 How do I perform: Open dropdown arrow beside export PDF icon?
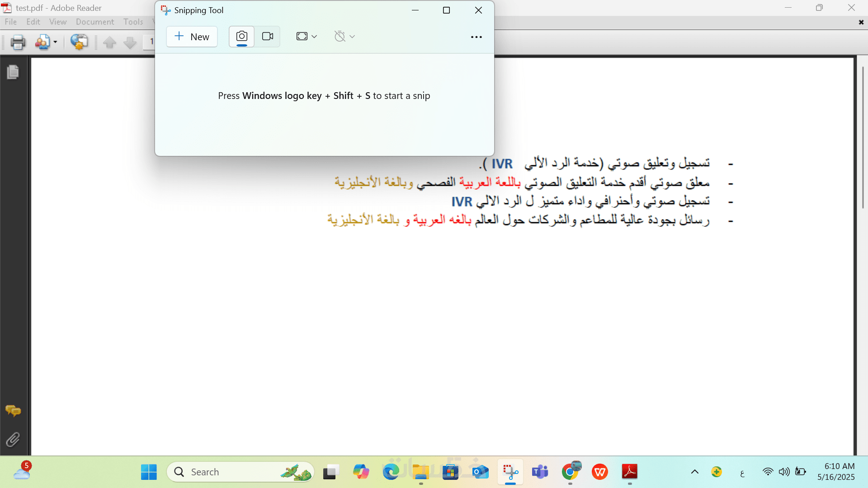click(55, 42)
